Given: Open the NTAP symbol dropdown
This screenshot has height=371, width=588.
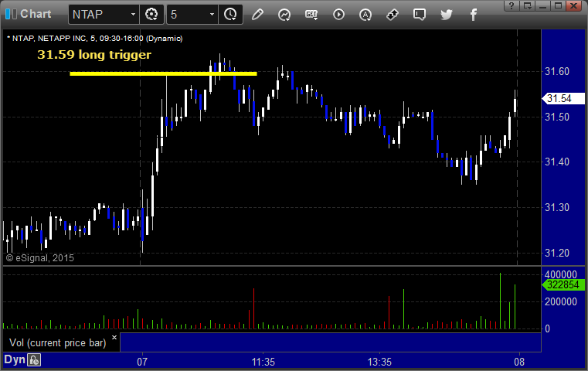Looking at the screenshot, I should (x=104, y=15).
